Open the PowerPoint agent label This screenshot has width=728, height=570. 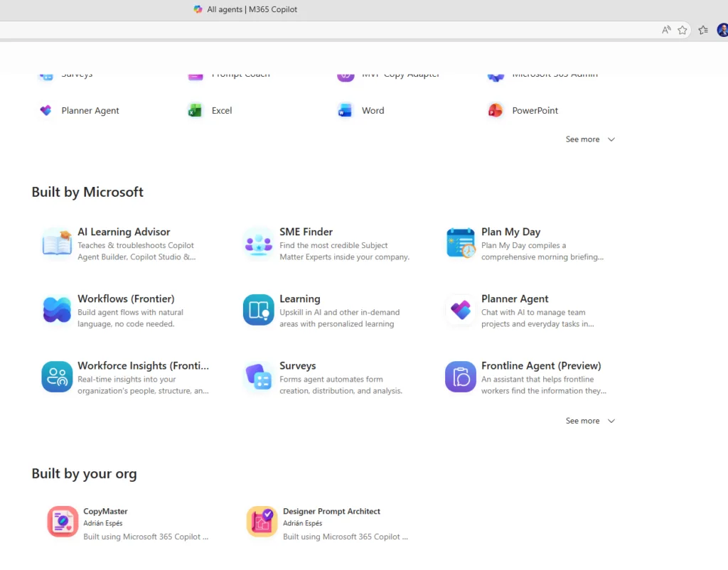click(x=535, y=110)
